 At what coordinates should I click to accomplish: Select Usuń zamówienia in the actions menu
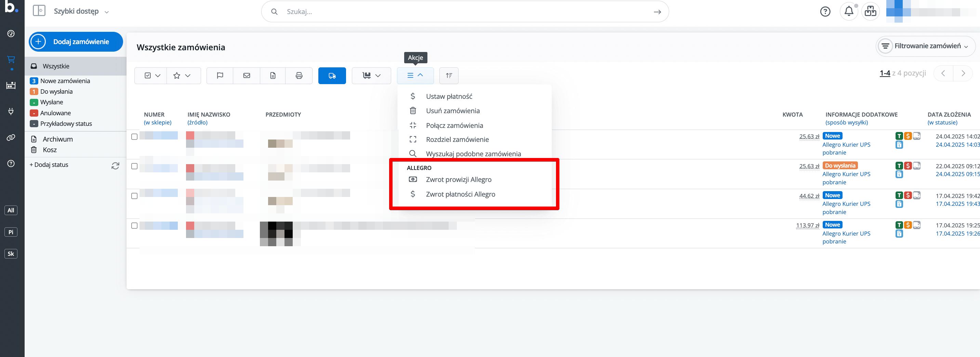tap(452, 111)
